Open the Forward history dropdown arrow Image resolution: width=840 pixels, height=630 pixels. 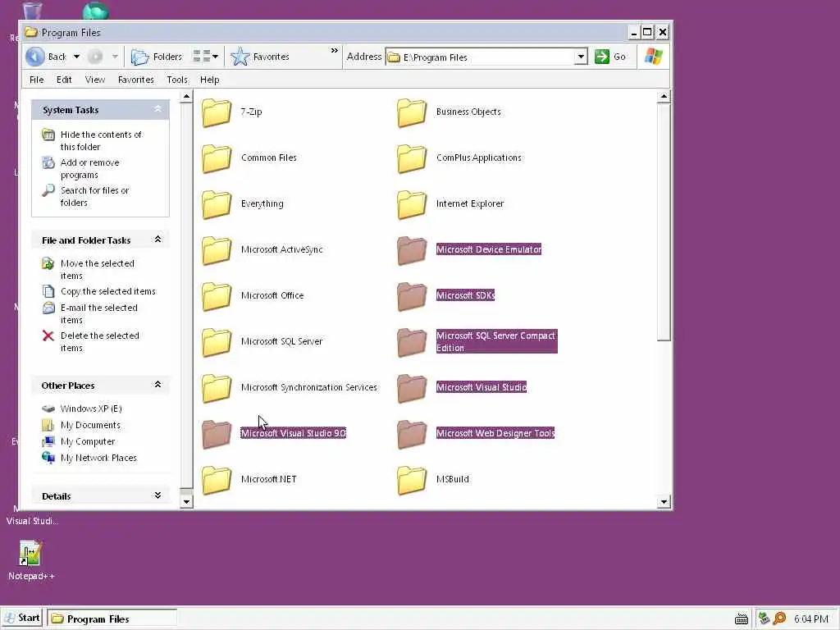point(115,57)
